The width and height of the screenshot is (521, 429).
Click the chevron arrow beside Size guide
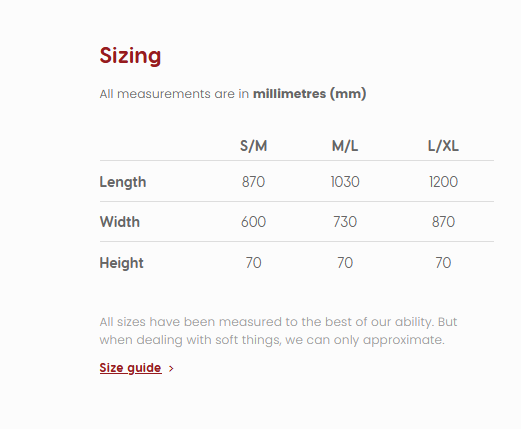coord(171,368)
